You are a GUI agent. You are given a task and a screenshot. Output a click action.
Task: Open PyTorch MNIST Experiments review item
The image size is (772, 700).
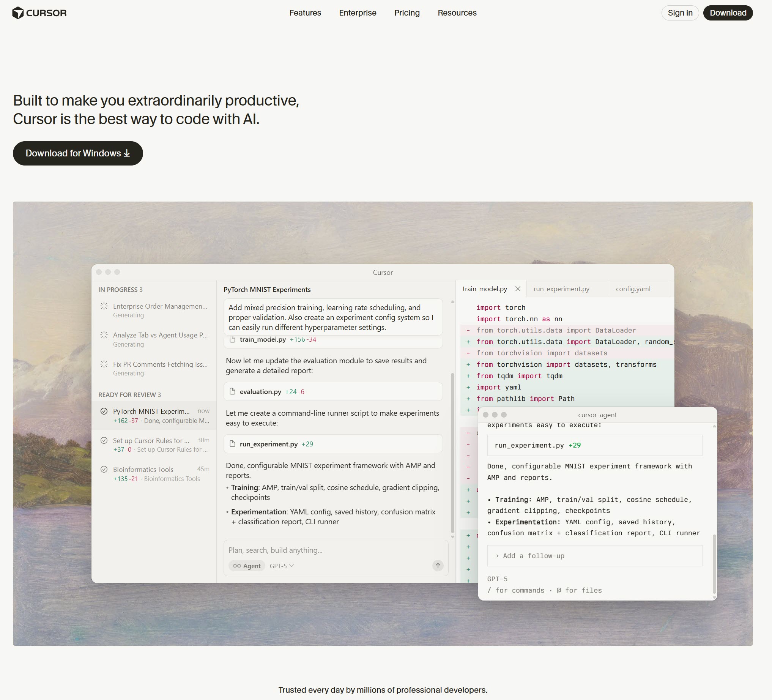click(x=154, y=415)
